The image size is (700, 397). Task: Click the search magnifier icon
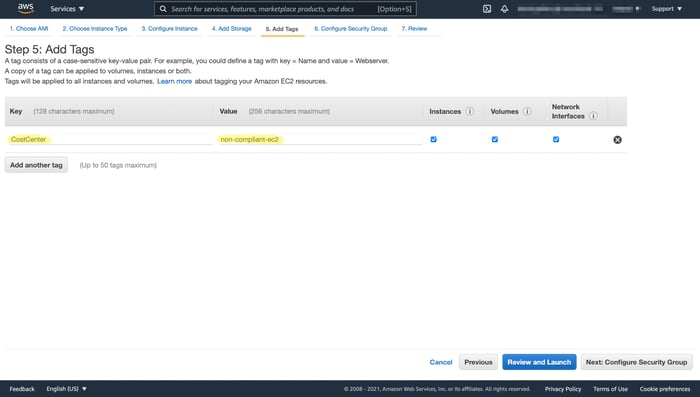click(x=163, y=8)
